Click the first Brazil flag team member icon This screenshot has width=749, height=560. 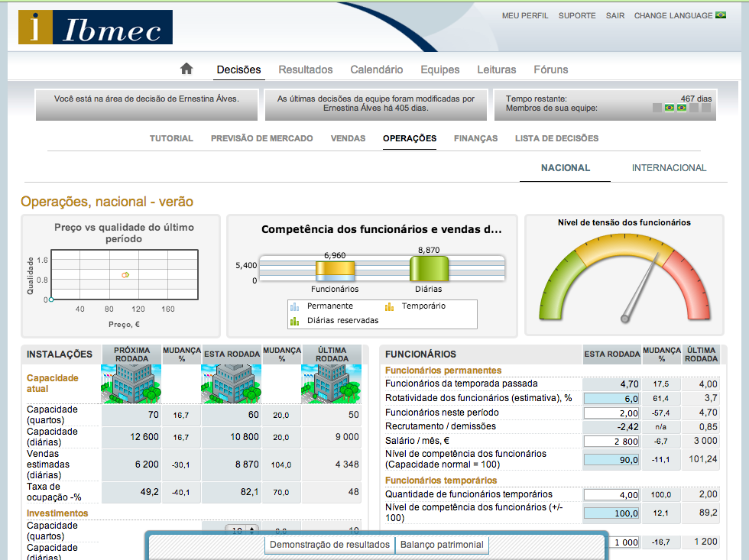670,108
